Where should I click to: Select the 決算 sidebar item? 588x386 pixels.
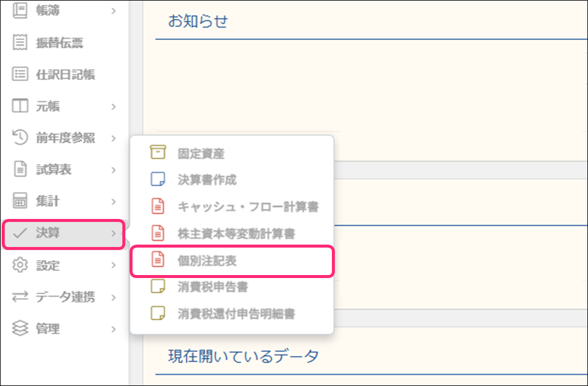pyautogui.click(x=63, y=233)
